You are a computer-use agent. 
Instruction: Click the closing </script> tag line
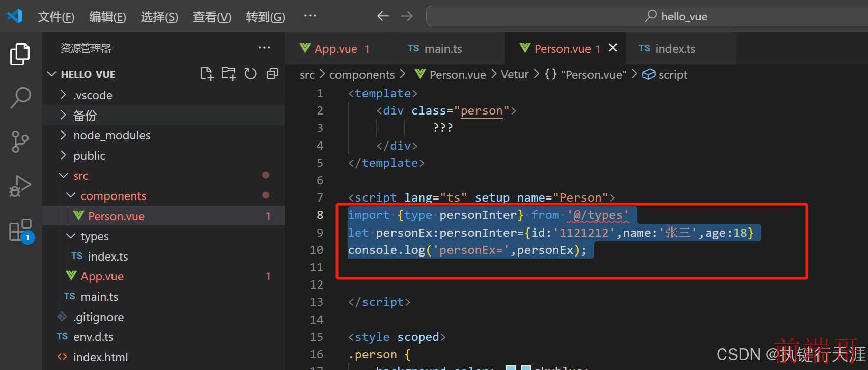(x=379, y=302)
